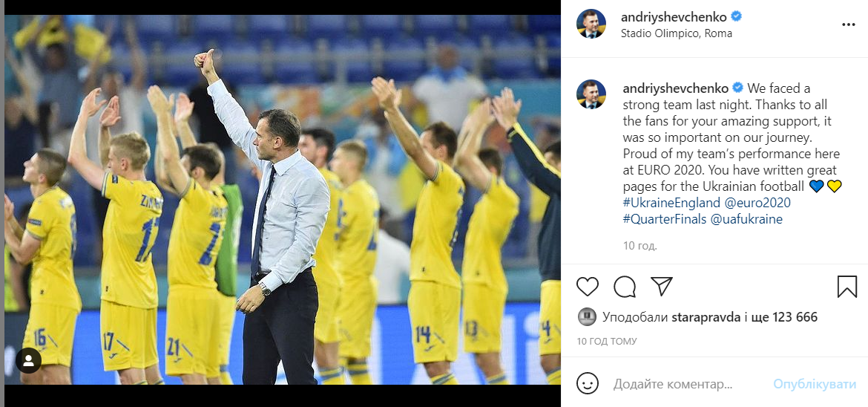
Task: Save post with bookmark icon
Action: pos(847,287)
